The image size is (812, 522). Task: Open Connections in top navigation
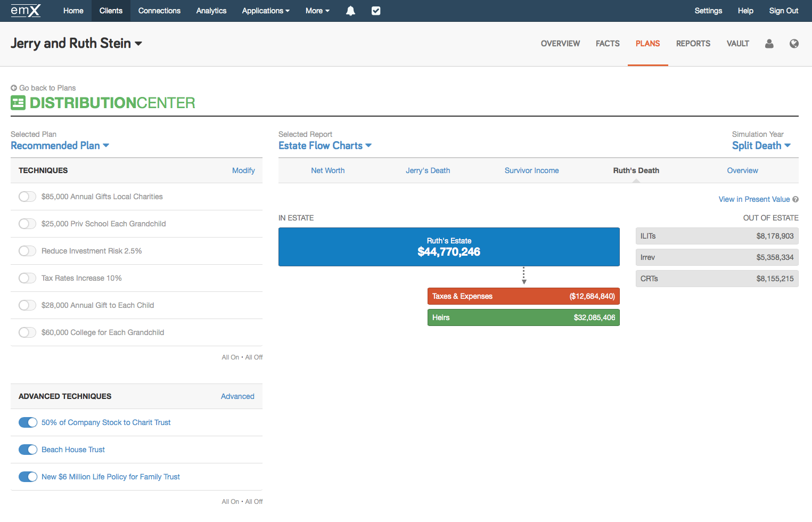coord(159,11)
